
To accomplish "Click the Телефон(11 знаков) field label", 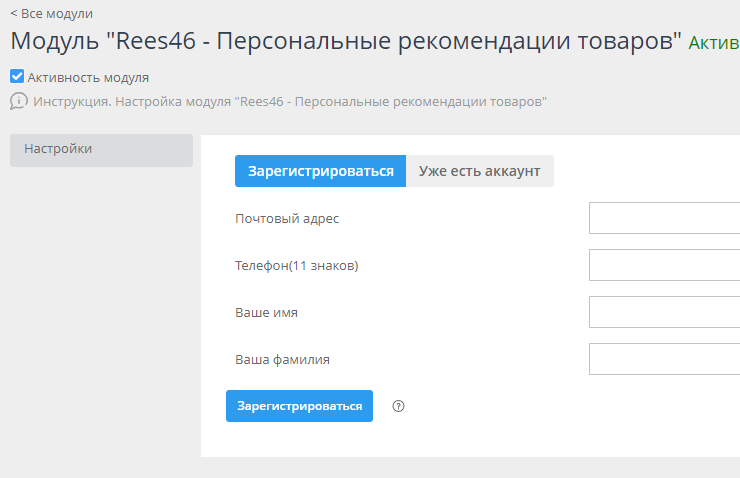I will [x=296, y=265].
